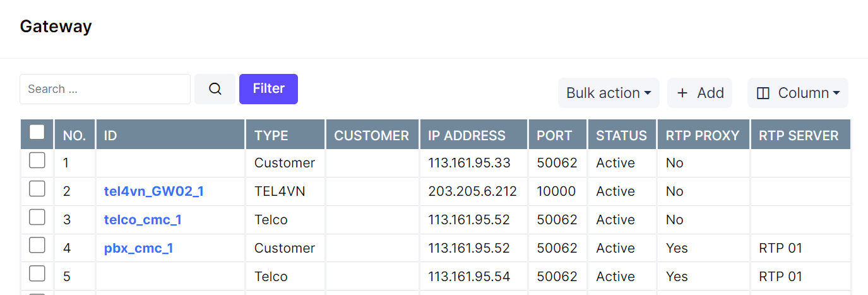This screenshot has height=295, width=868.
Task: Click the TYPE column header
Action: 285,135
